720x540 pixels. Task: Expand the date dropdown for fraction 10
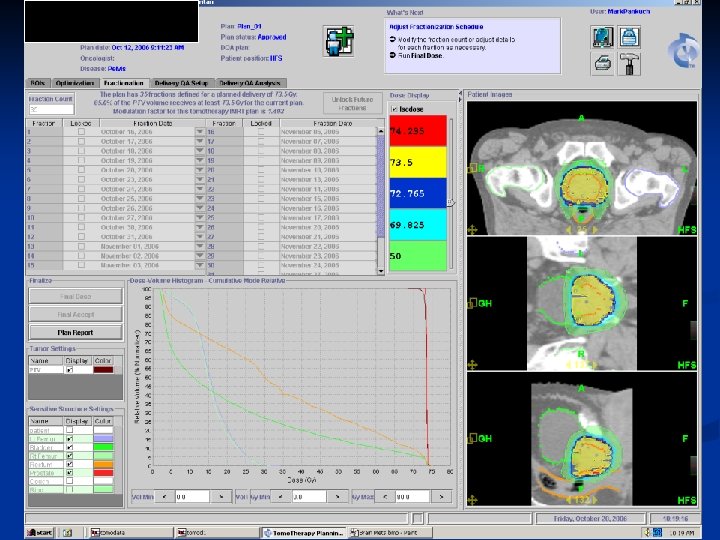pyautogui.click(x=200, y=217)
